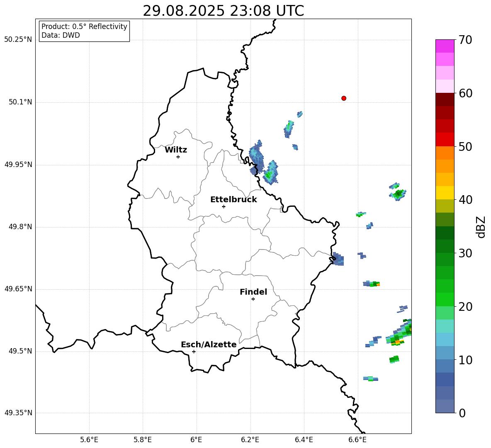
Task: Click the 6.2°E longitude label
Action: 250,440
